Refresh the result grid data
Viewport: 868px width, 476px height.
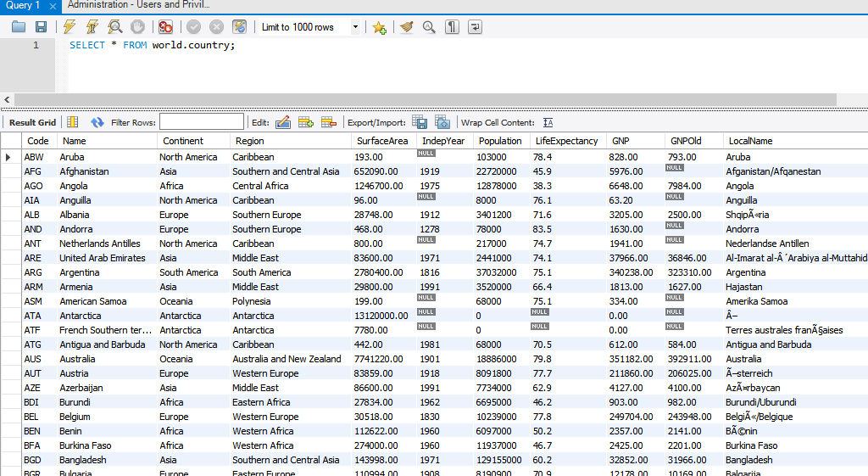[x=97, y=122]
